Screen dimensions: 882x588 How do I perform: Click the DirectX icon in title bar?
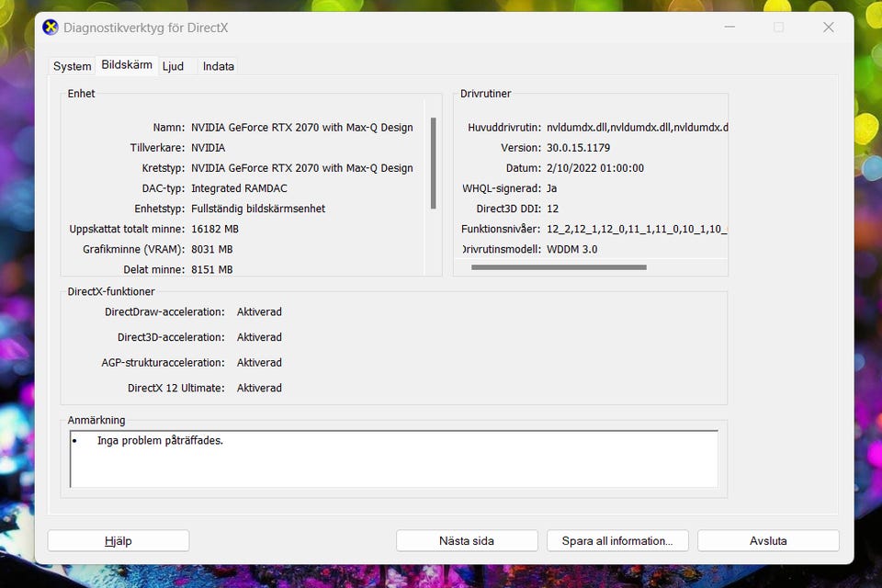51,27
